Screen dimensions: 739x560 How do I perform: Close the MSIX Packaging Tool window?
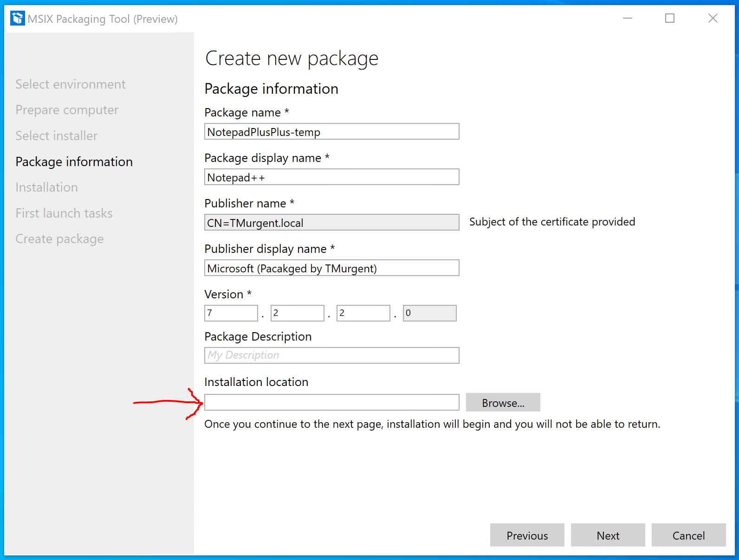(x=713, y=18)
